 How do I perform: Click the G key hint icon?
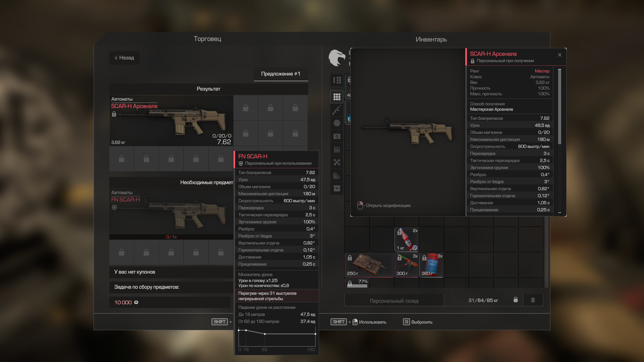point(406,322)
